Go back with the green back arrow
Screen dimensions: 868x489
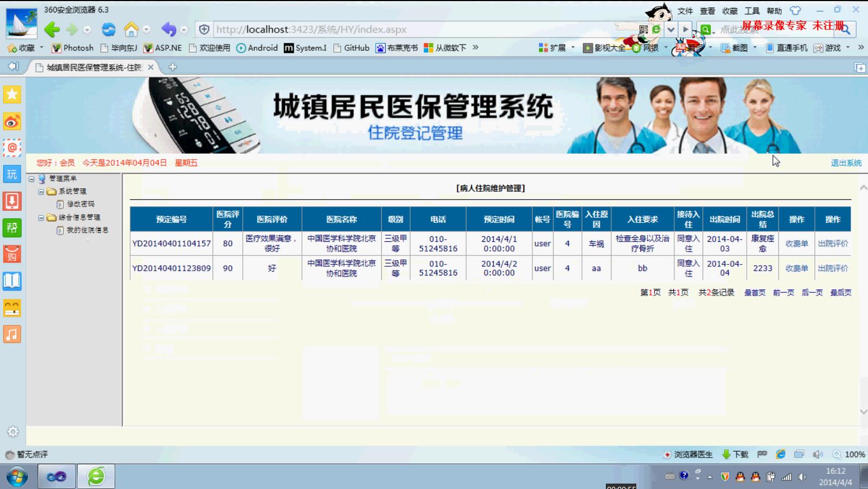[x=52, y=29]
